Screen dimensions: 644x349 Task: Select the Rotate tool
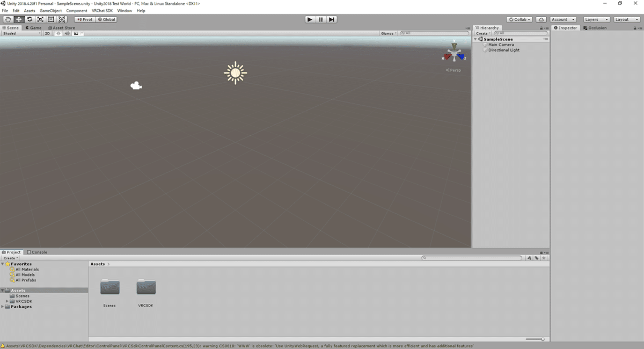(x=30, y=19)
